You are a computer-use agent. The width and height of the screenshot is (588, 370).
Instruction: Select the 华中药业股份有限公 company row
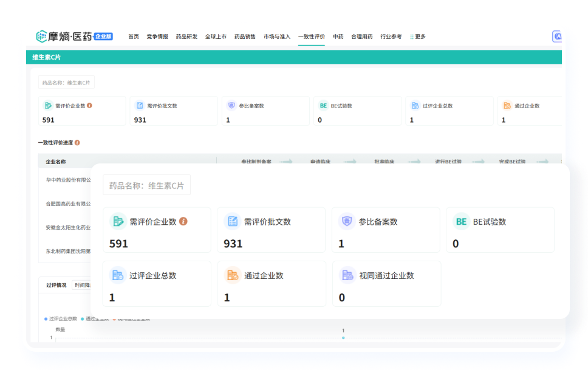tap(68, 180)
